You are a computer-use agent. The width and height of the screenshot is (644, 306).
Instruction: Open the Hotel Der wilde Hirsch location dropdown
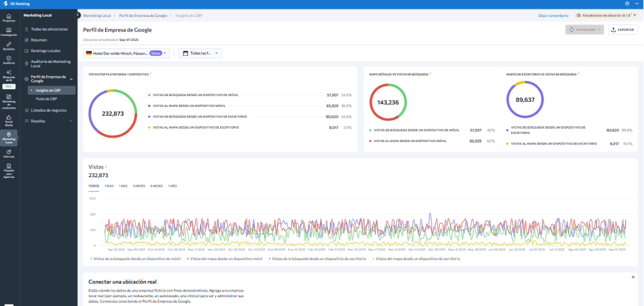[x=126, y=53]
